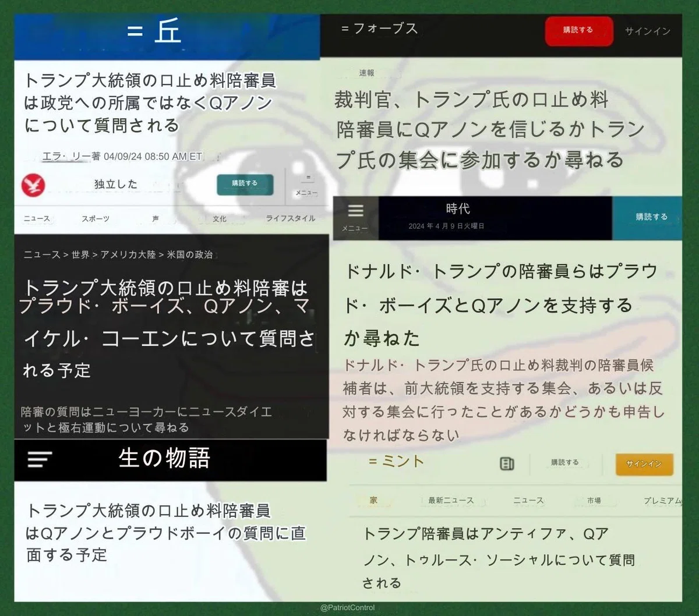The image size is (699, 616).
Task: Open the menu icon beside フォーブス
Action: (345, 28)
